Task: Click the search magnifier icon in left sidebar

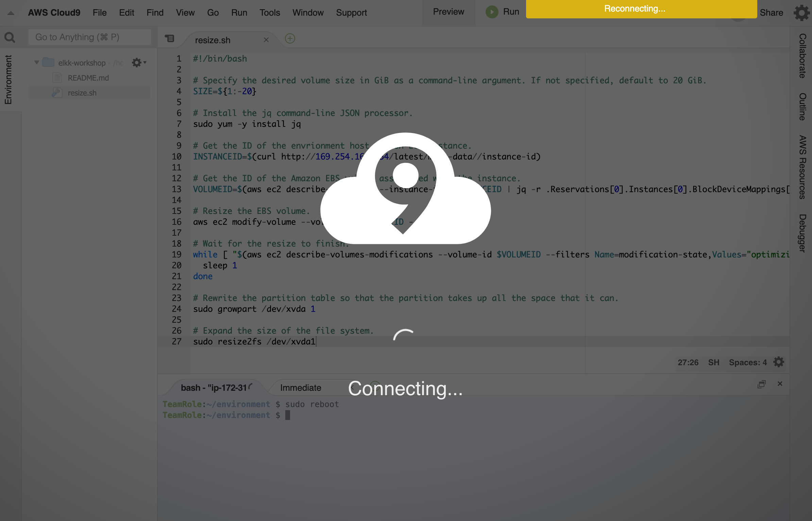Action: pos(10,37)
